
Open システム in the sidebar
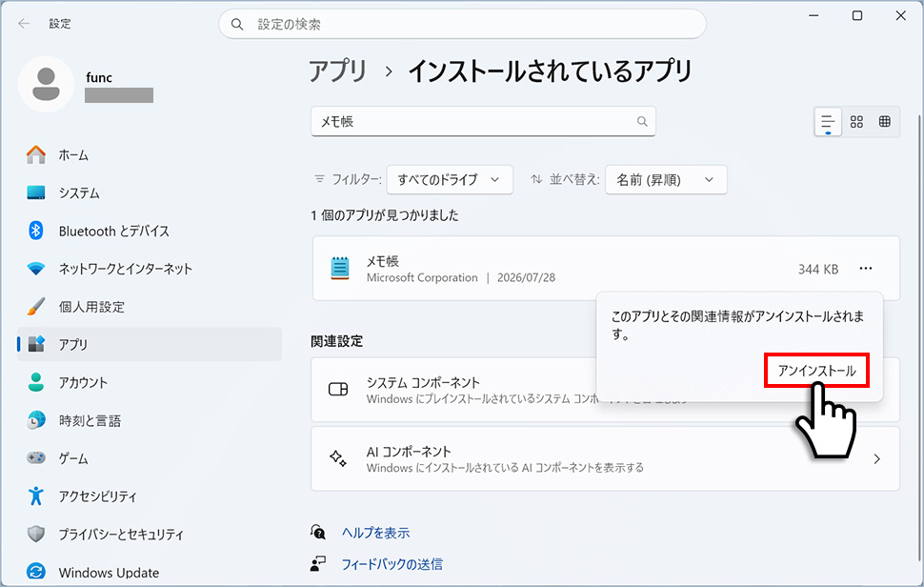tap(150, 192)
